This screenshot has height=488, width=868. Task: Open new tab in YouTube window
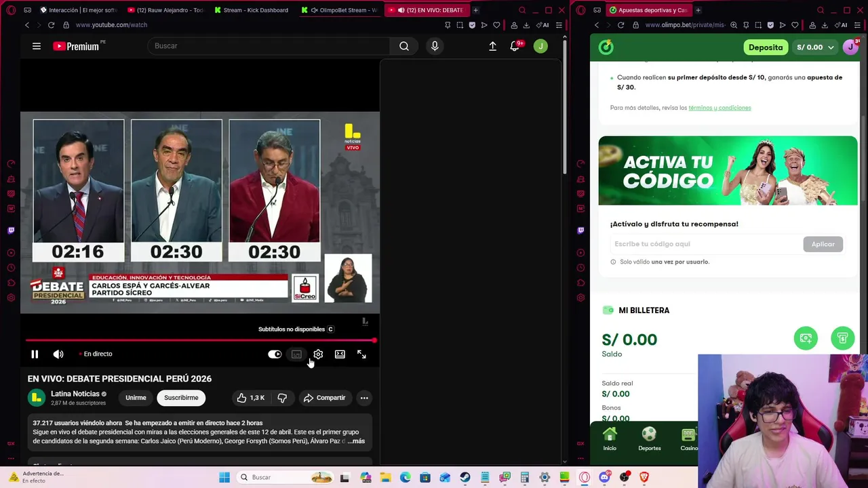(475, 10)
